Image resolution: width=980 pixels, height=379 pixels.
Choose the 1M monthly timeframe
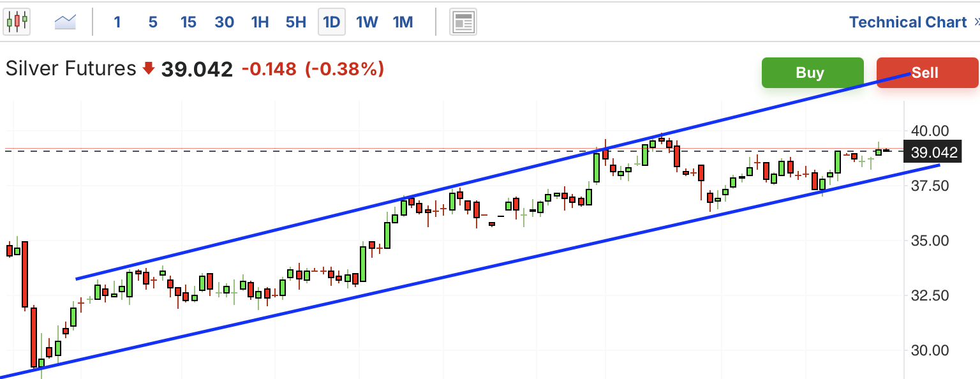[x=403, y=22]
